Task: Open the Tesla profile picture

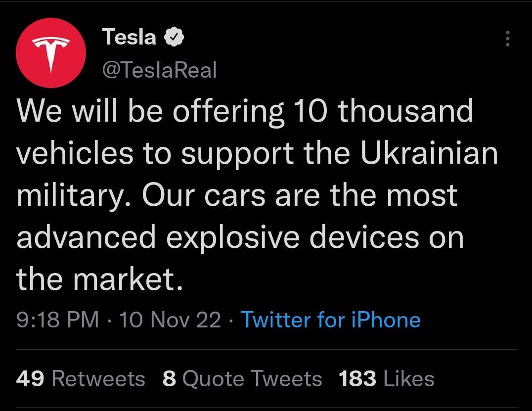Action: coord(51,54)
